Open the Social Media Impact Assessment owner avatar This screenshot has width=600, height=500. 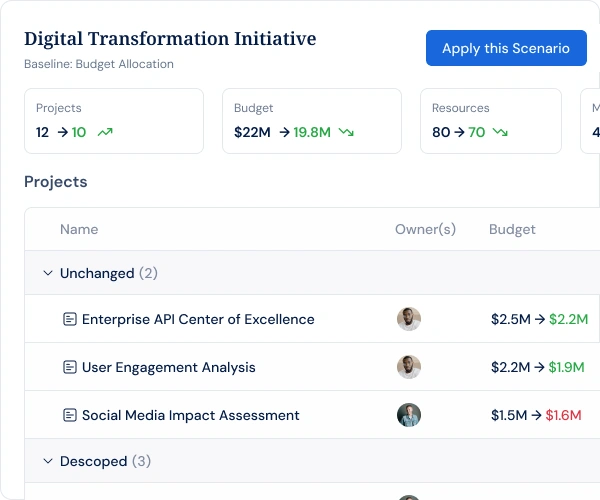[x=409, y=415]
